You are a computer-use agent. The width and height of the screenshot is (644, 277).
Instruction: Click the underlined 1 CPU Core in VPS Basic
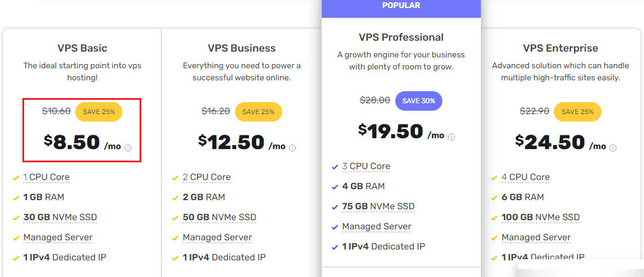(47, 177)
